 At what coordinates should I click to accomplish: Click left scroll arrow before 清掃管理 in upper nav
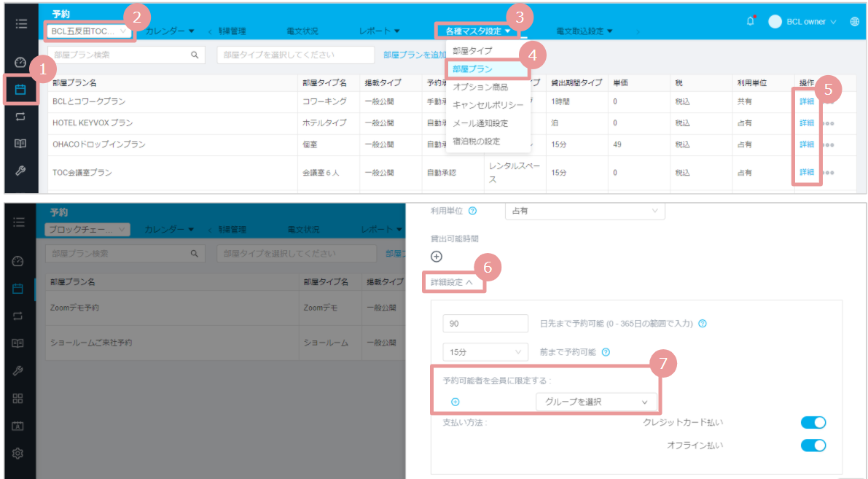pos(210,31)
